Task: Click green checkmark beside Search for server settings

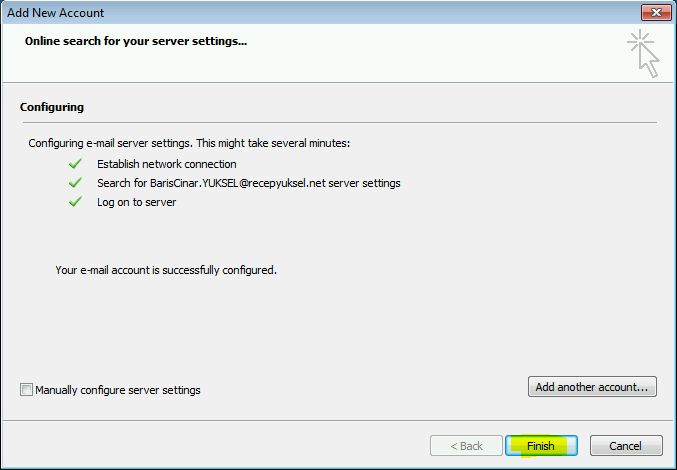Action: [75, 183]
